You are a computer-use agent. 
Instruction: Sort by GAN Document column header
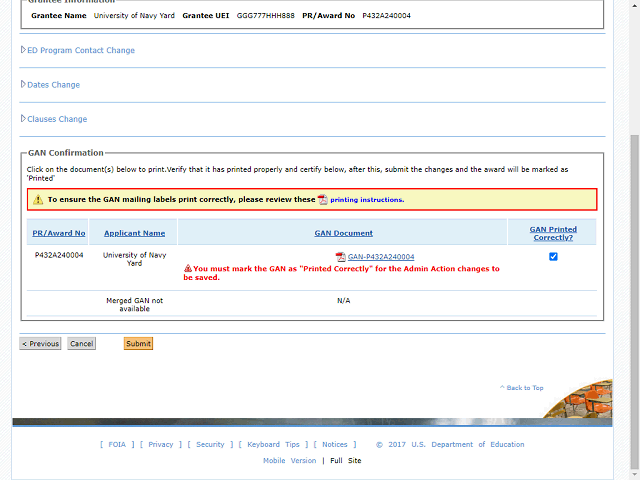point(343,233)
